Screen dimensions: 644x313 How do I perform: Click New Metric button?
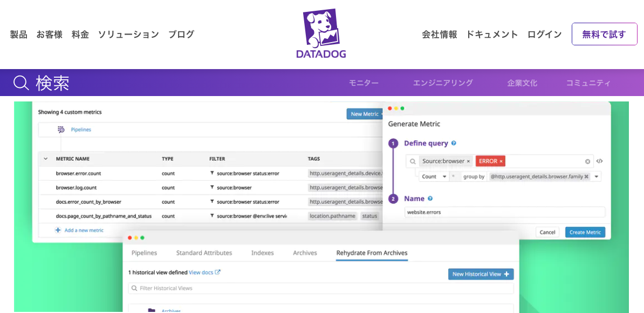tap(366, 114)
